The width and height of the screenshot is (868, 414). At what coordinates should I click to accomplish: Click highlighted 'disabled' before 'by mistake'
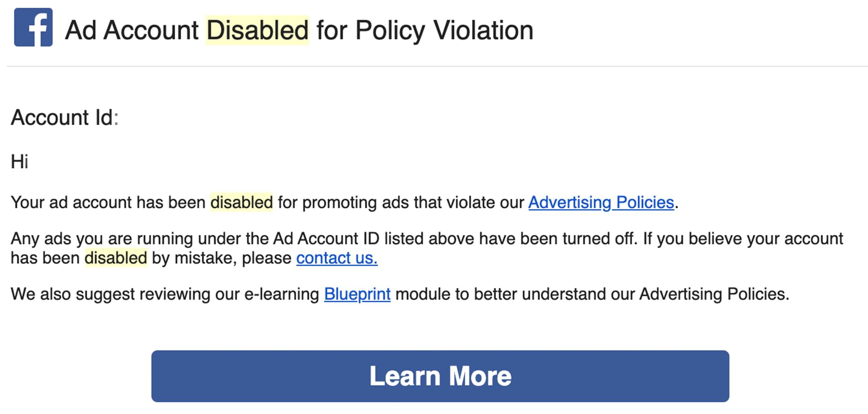pos(116,258)
